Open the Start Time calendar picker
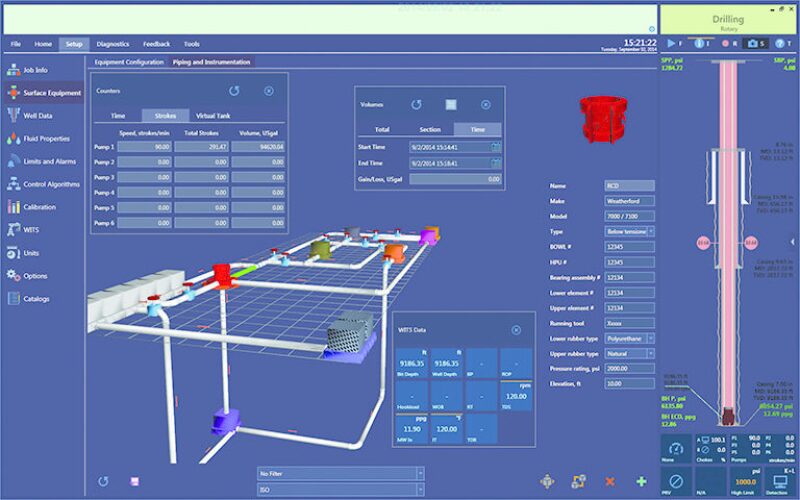Image resolution: width=800 pixels, height=500 pixels. point(496,147)
